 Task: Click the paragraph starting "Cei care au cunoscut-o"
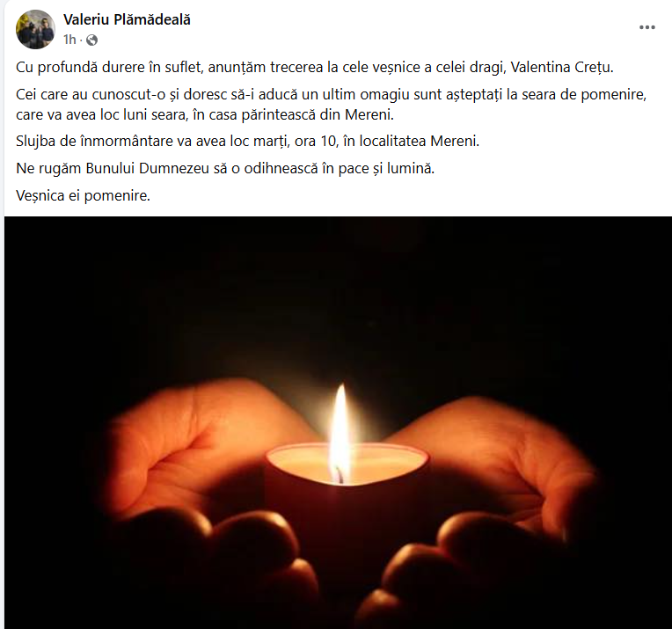(x=331, y=105)
